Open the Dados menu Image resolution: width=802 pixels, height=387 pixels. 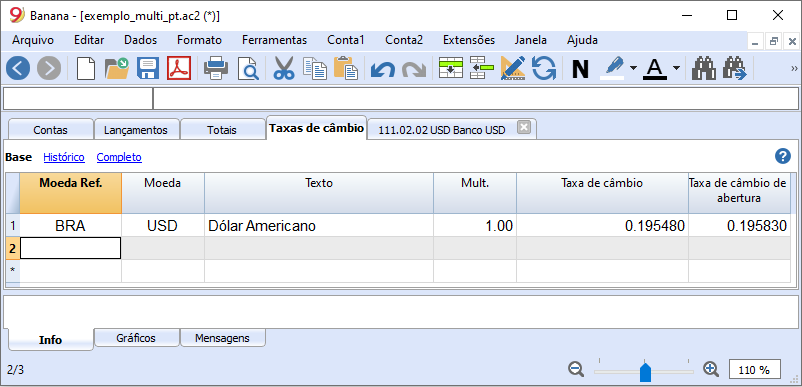141,40
